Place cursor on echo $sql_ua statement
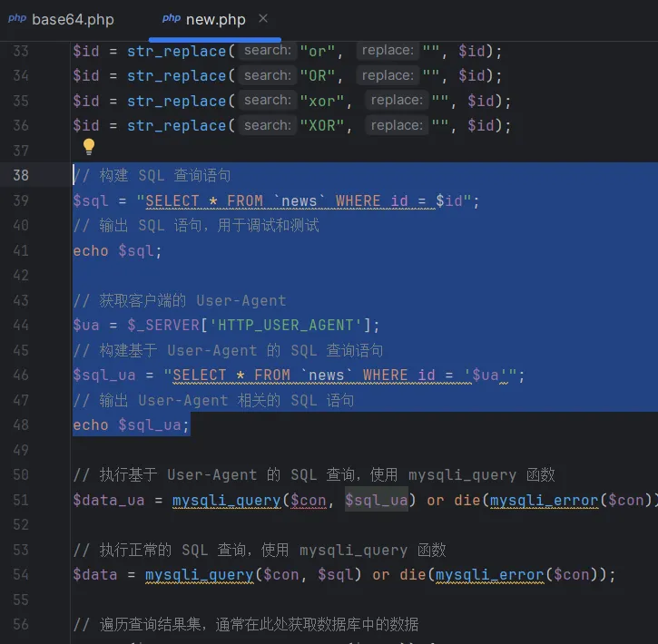This screenshot has width=658, height=644. coord(132,425)
